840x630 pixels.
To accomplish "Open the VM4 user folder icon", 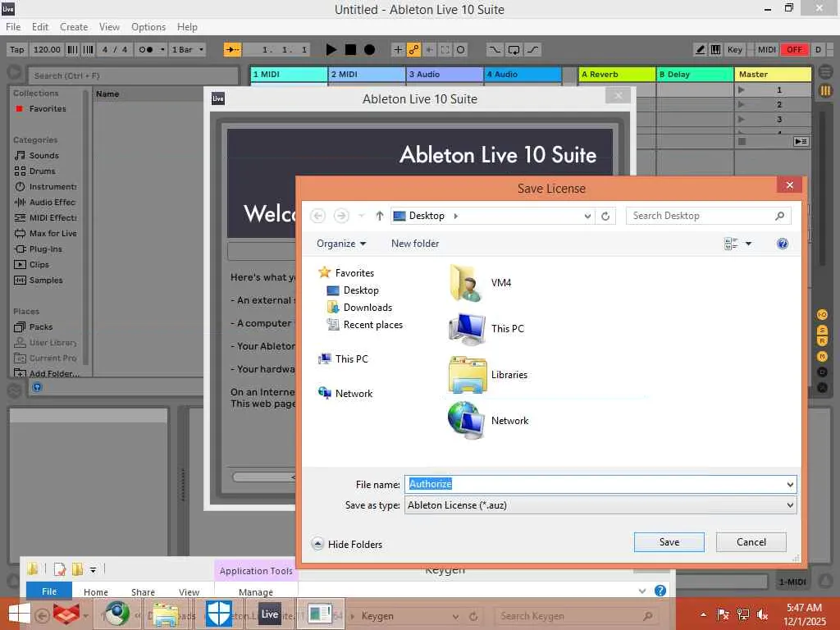I will [466, 283].
